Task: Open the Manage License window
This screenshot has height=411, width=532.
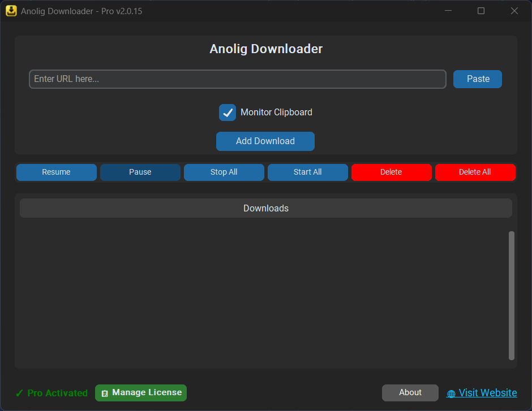Action: point(140,393)
